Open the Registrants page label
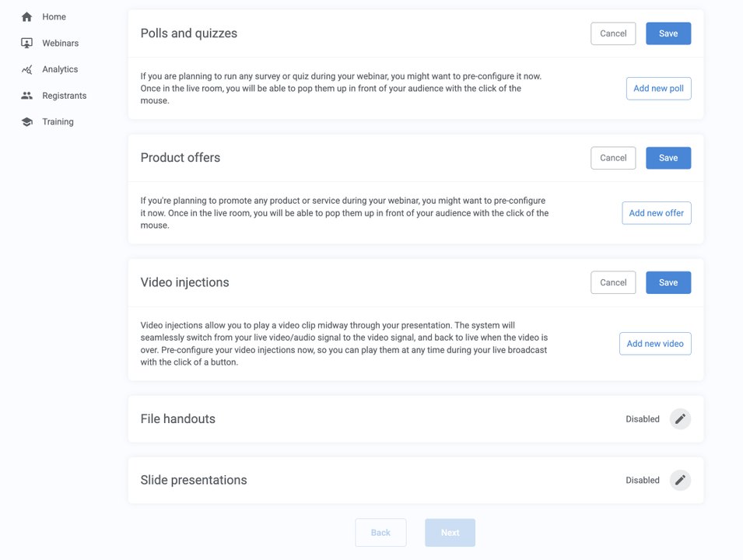The height and width of the screenshot is (560, 743). 64,96
